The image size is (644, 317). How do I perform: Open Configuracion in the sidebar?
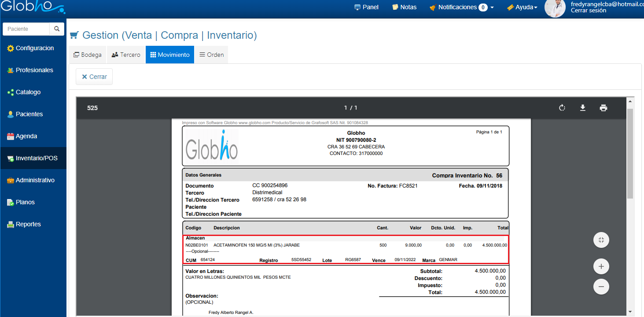coord(34,48)
